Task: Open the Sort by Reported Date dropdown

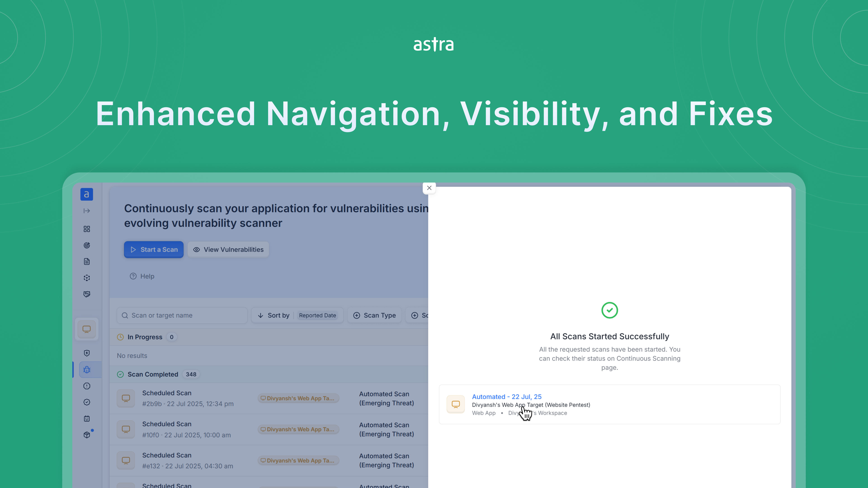Action: pyautogui.click(x=297, y=315)
